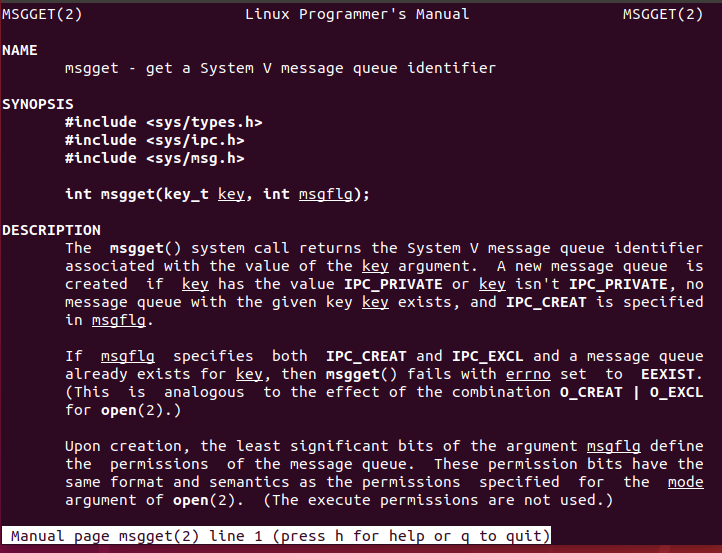
Task: Click the #include <sys/types.h> line
Action: coord(163,122)
